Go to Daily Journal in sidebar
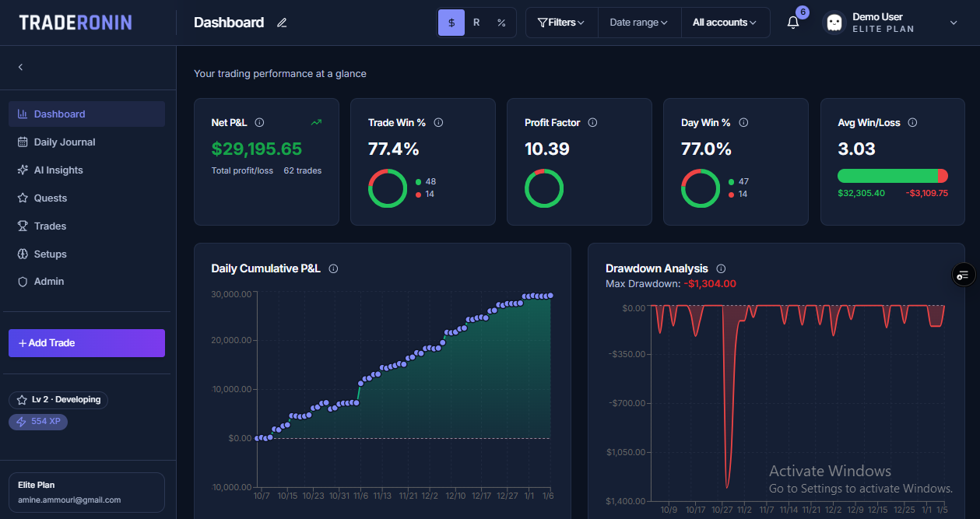 [65, 142]
